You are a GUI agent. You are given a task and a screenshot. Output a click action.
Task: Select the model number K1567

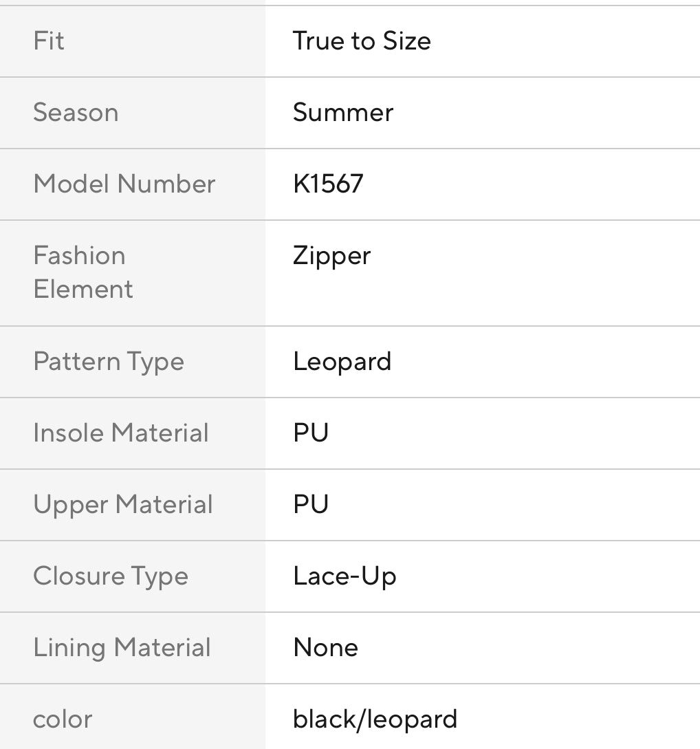coord(328,184)
